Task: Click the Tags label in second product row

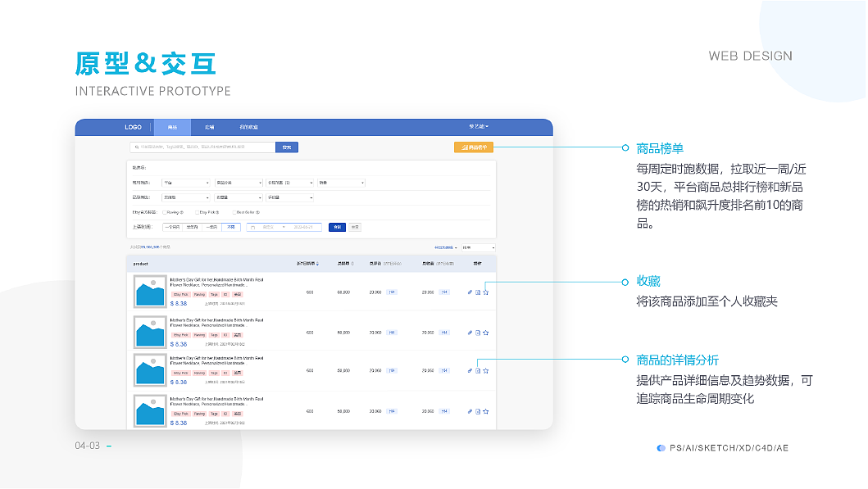Action: (x=214, y=335)
